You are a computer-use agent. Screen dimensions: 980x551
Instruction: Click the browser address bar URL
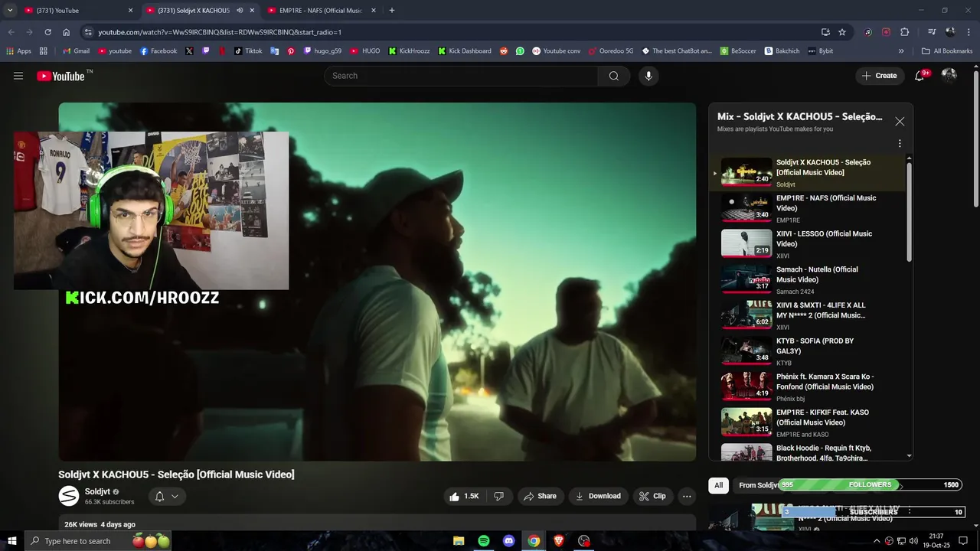[220, 32]
